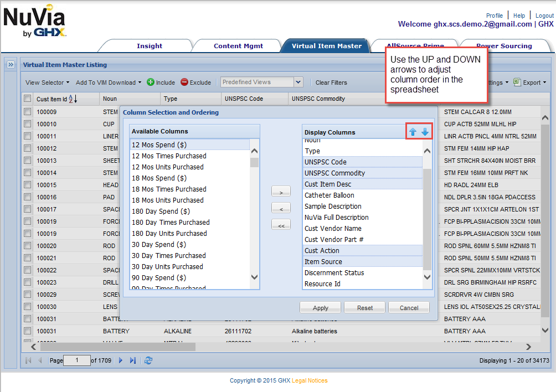The image size is (556, 392).
Task: Refresh the item master listing
Action: point(148,360)
